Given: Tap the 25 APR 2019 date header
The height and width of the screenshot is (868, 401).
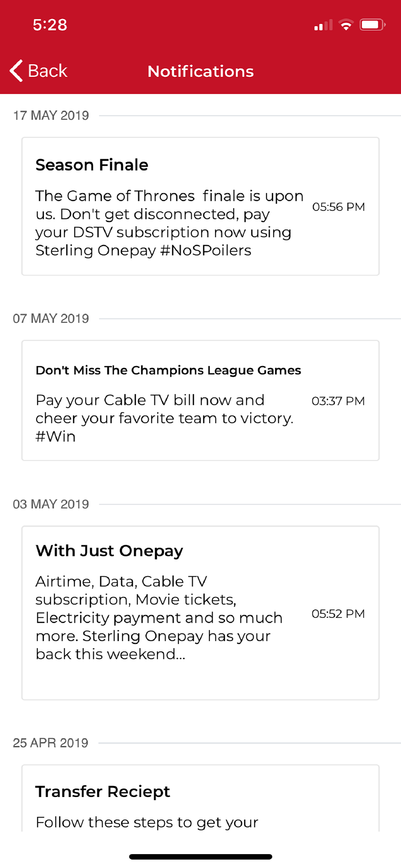Looking at the screenshot, I should 51,743.
